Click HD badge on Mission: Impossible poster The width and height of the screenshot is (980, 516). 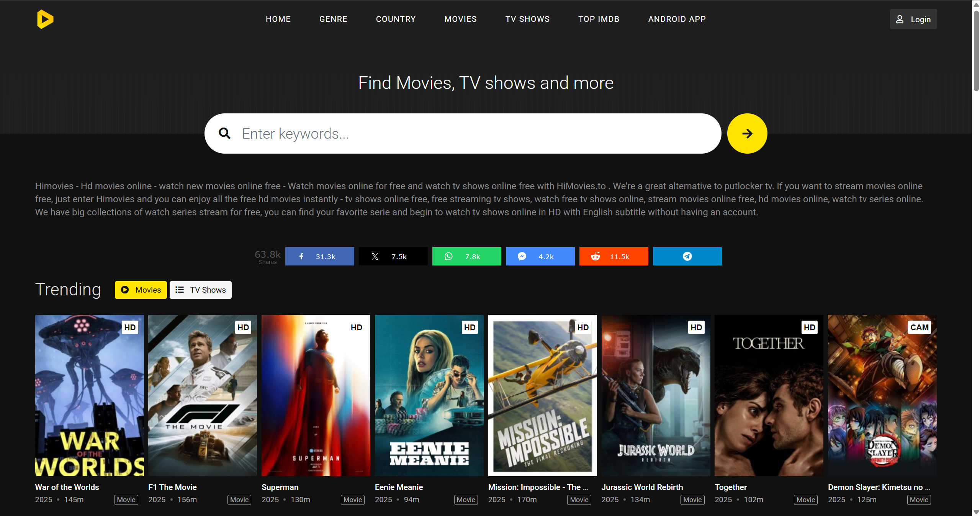(583, 328)
